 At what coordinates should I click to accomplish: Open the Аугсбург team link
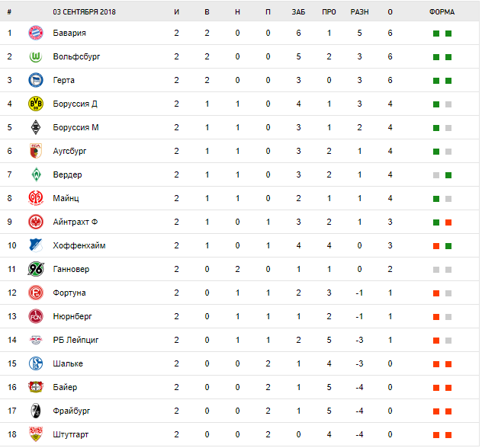70,151
